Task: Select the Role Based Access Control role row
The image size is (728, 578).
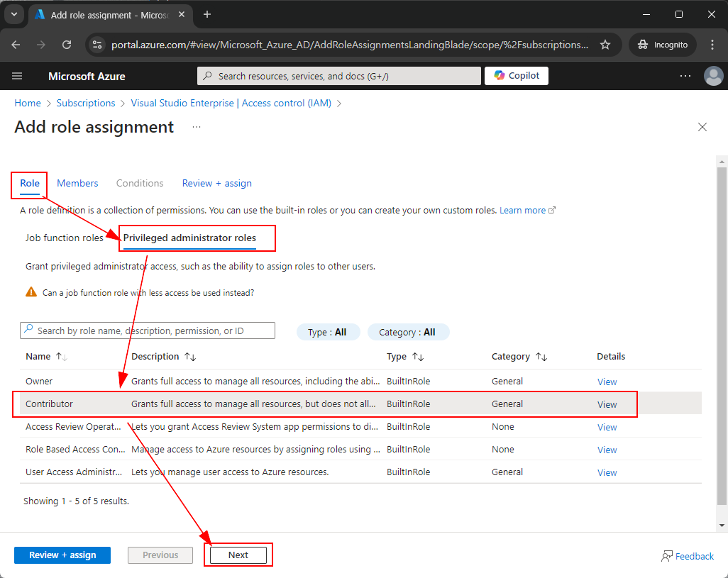Action: tap(360, 449)
